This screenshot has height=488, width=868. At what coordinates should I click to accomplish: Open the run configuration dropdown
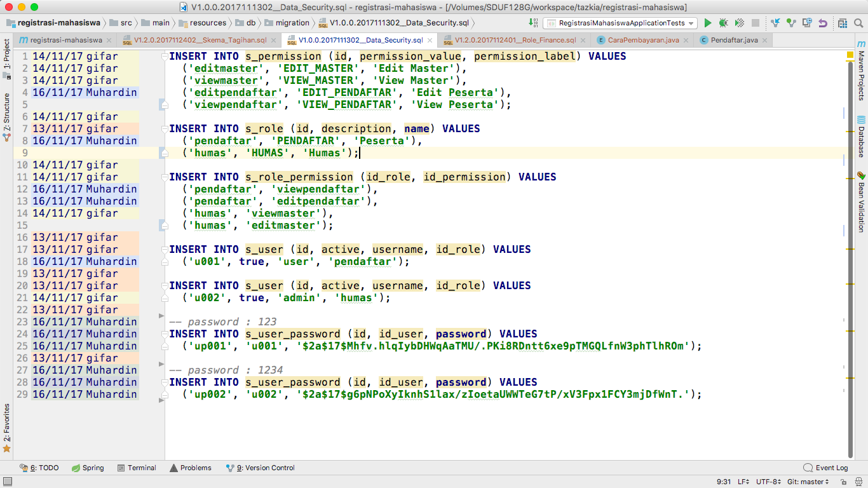[x=620, y=23]
